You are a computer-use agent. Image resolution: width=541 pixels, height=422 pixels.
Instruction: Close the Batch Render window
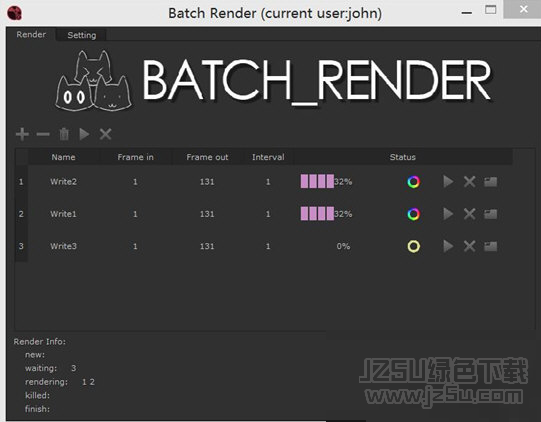coord(523,9)
